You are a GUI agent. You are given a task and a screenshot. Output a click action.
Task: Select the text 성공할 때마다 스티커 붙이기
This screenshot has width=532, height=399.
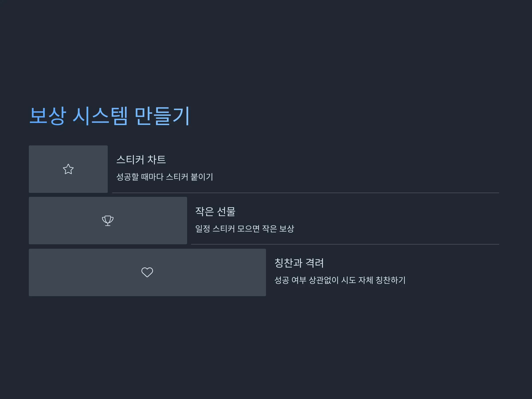[165, 177]
